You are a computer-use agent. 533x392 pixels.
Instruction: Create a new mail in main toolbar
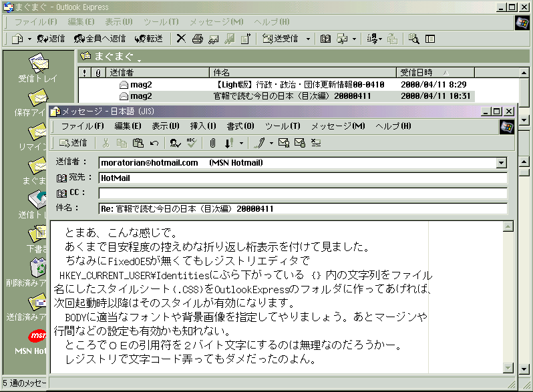[17, 39]
